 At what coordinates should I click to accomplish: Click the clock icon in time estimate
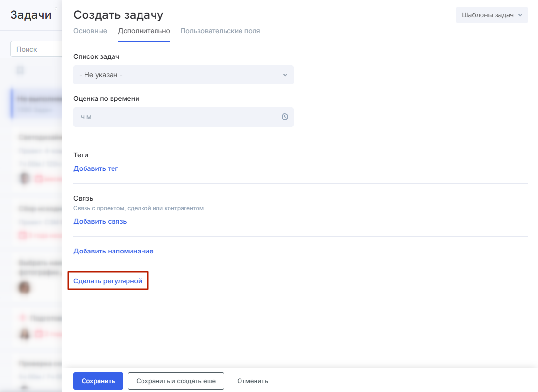(x=285, y=117)
